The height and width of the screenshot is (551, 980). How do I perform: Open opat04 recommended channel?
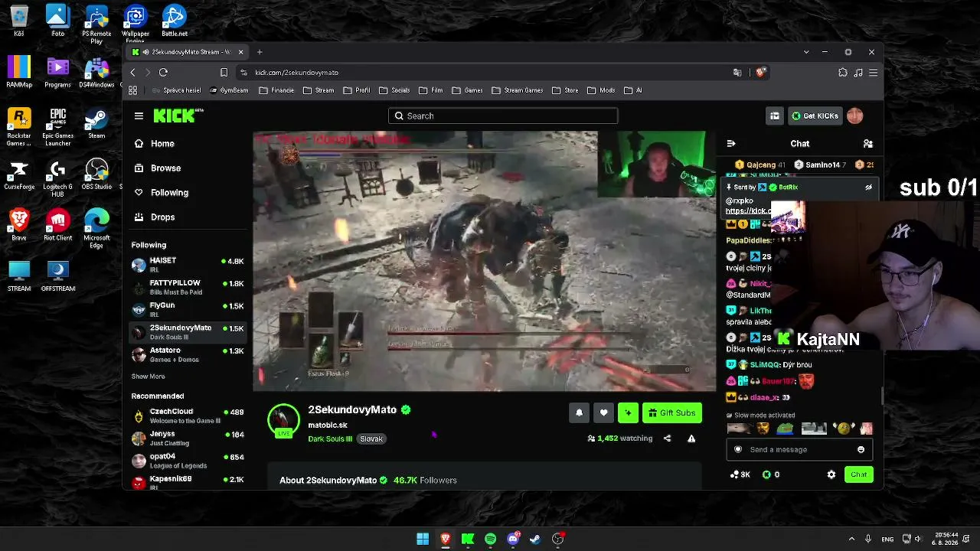[x=188, y=461]
